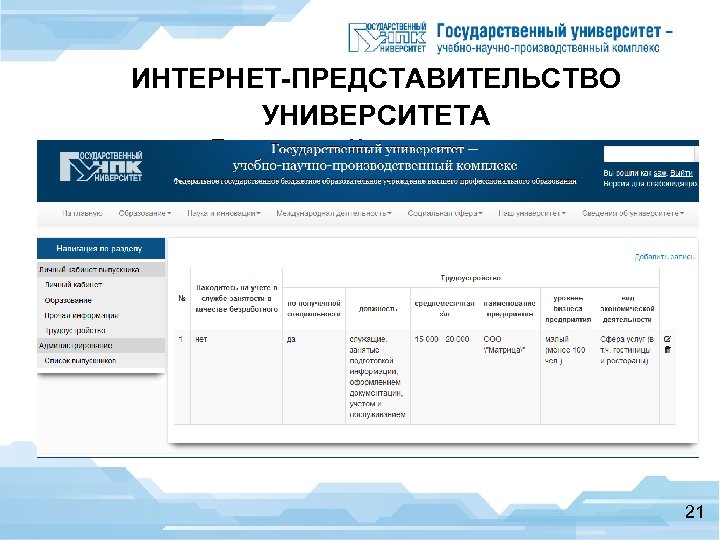720x540 pixels.
Task: Click the 'среднемесячная з/п' column header
Action: [444, 309]
